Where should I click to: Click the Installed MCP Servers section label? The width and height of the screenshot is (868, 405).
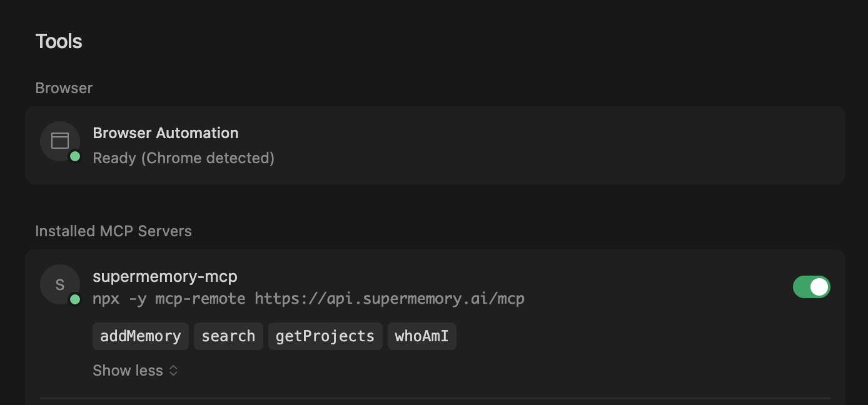[113, 231]
